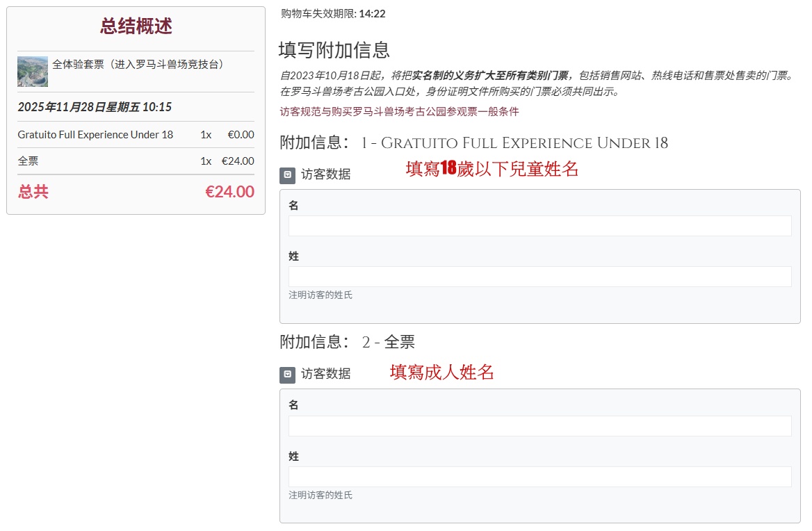Click the 填写附加信息 page heading
This screenshot has height=531, width=812.
[x=334, y=50]
